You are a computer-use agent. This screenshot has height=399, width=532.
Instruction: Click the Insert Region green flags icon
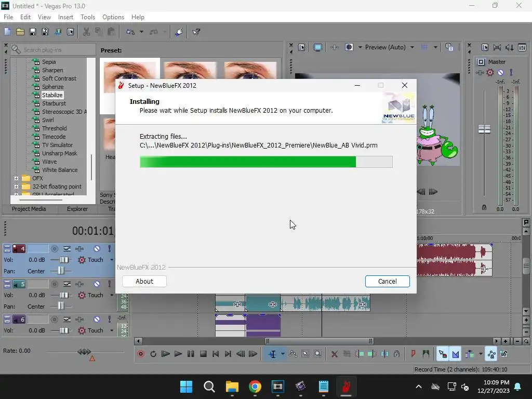426,354
